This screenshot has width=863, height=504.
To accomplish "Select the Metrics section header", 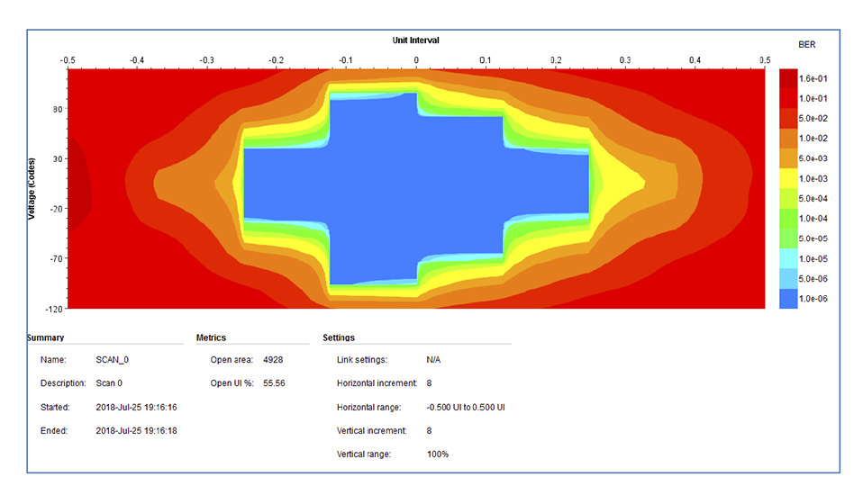I will [x=211, y=337].
